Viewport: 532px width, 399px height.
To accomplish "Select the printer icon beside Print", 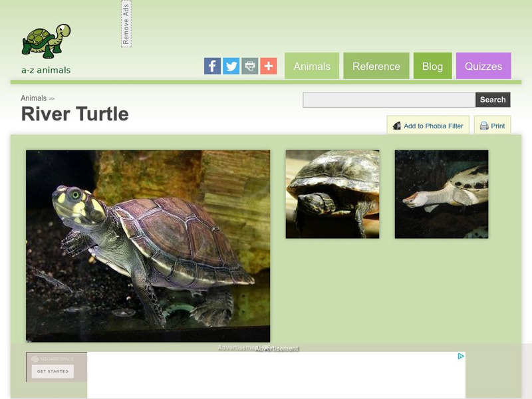I will pos(483,126).
